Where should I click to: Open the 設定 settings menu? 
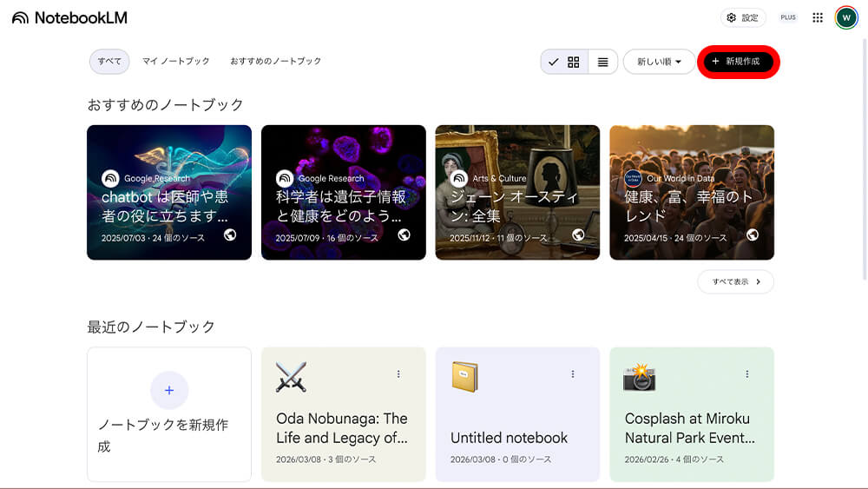(742, 17)
